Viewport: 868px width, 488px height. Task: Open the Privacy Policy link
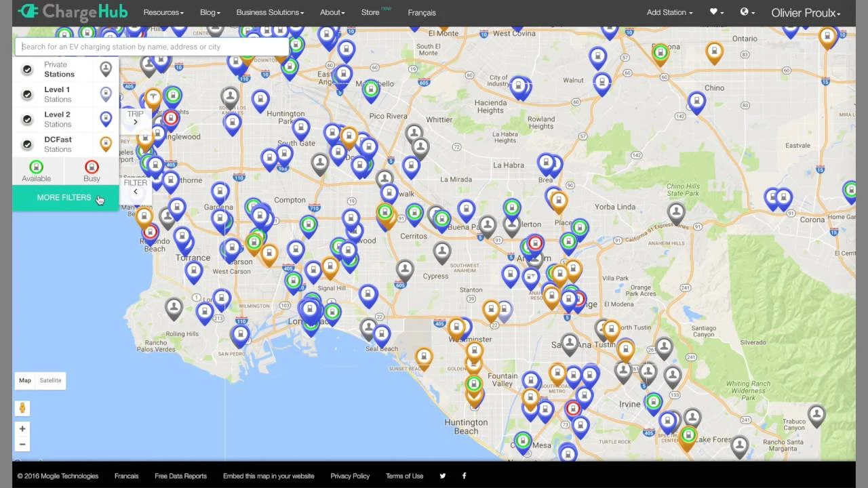click(350, 476)
